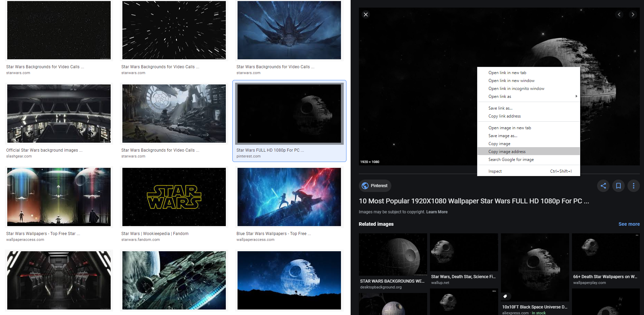The image size is (644, 315).
Task: Open the blue Death Star silhouette thumbnail
Action: [x=289, y=280]
